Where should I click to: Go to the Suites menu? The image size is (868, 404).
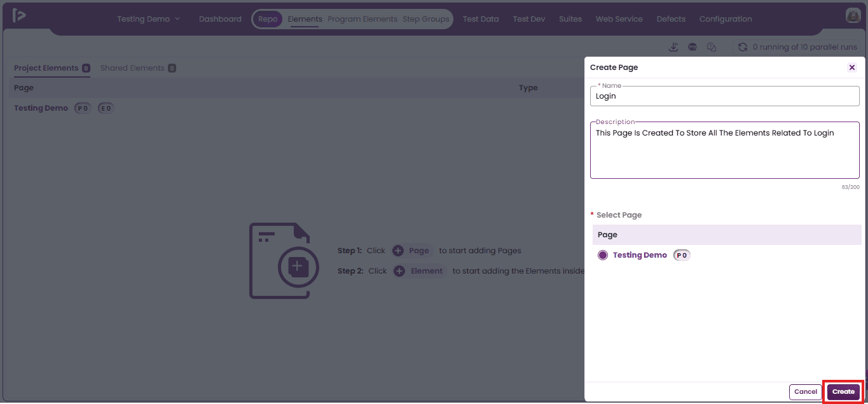pyautogui.click(x=570, y=19)
